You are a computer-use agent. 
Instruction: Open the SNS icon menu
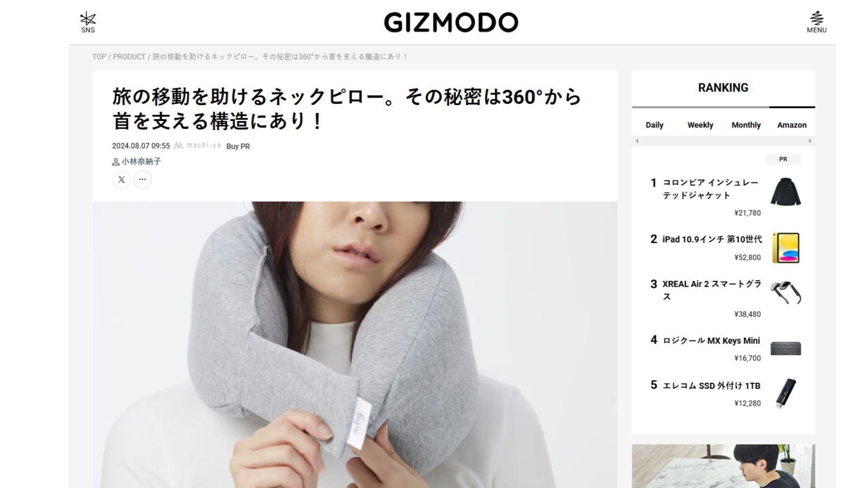[x=88, y=22]
